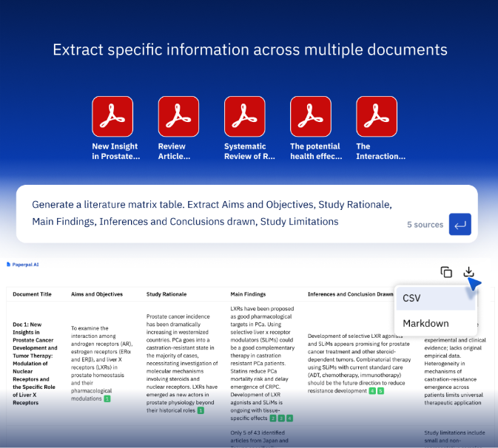Open citation 1 in Study Rationale cell
The width and height of the screenshot is (498, 448).
pyautogui.click(x=201, y=410)
